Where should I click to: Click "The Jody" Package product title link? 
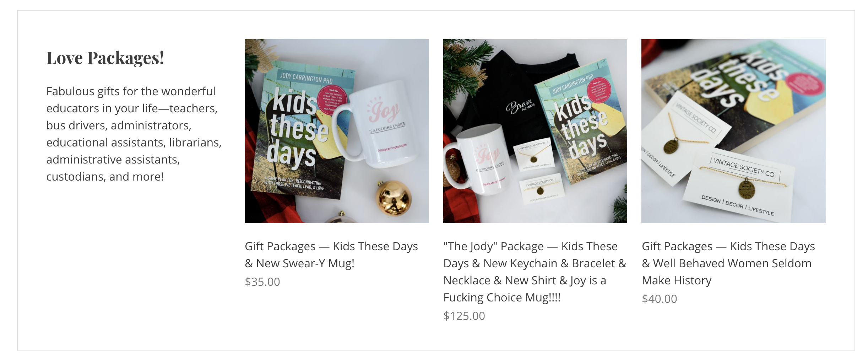535,272
